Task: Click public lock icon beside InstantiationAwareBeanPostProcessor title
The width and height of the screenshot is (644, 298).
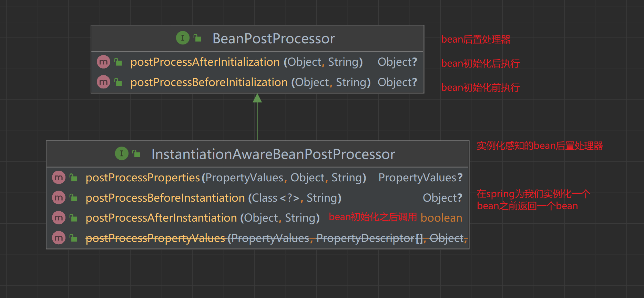Action: coord(136,153)
